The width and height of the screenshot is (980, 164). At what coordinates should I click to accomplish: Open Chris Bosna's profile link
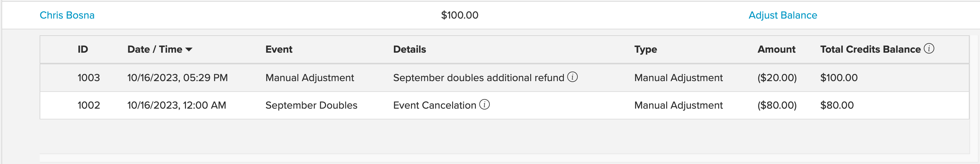67,15
